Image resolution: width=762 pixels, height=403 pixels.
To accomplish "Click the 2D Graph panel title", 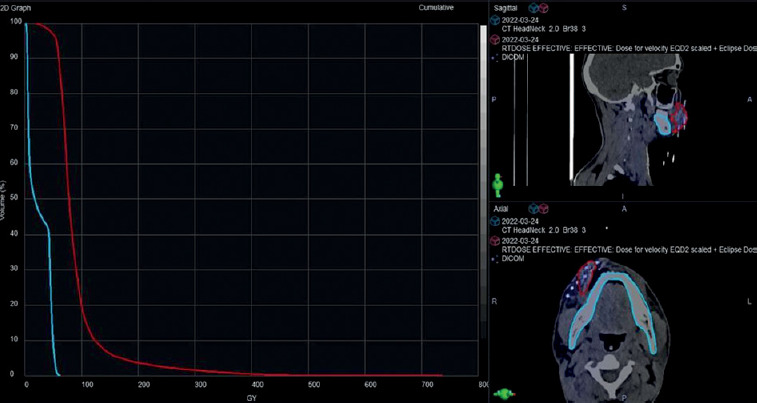I will (x=16, y=7).
